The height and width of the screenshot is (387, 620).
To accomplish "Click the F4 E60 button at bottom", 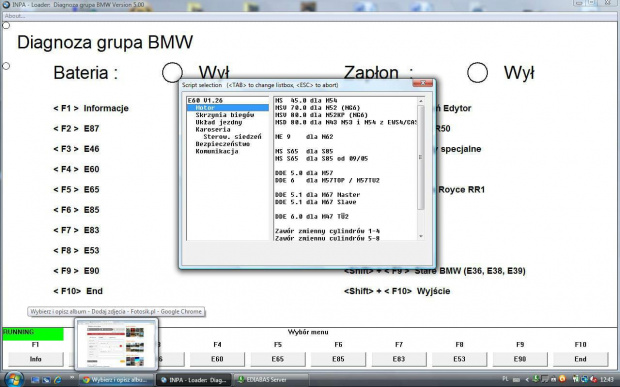I will [x=217, y=359].
